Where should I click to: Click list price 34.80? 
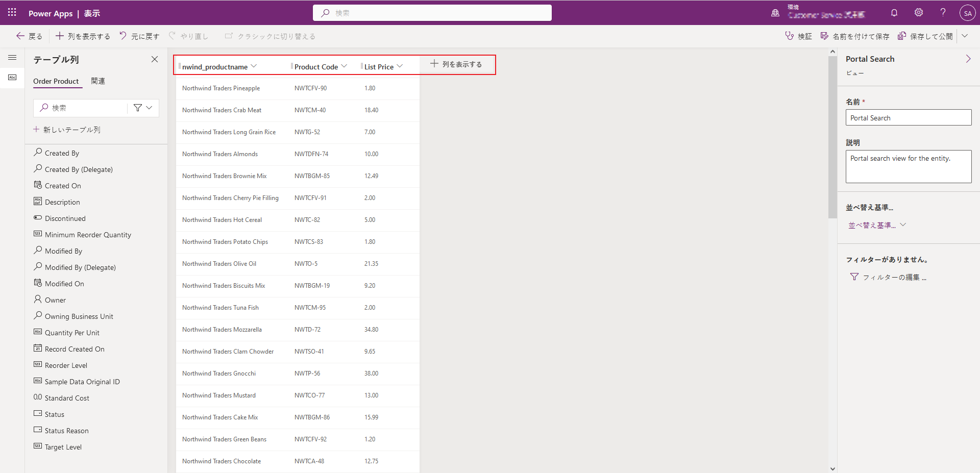pyautogui.click(x=371, y=330)
